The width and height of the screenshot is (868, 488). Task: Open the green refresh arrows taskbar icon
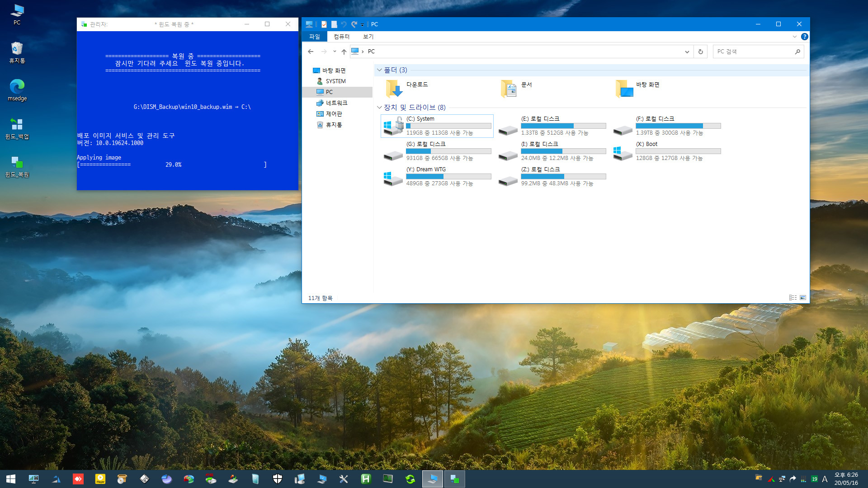click(x=410, y=479)
